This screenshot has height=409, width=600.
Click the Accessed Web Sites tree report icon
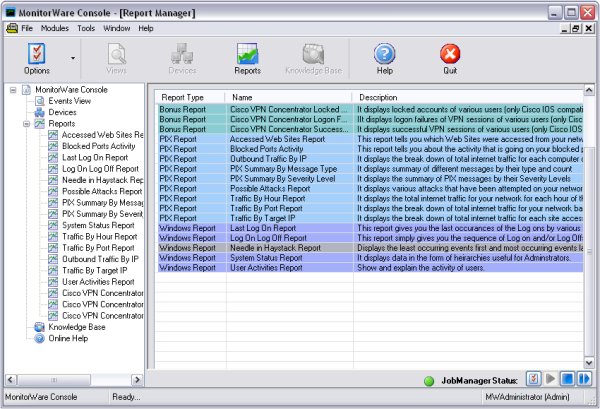pos(53,135)
